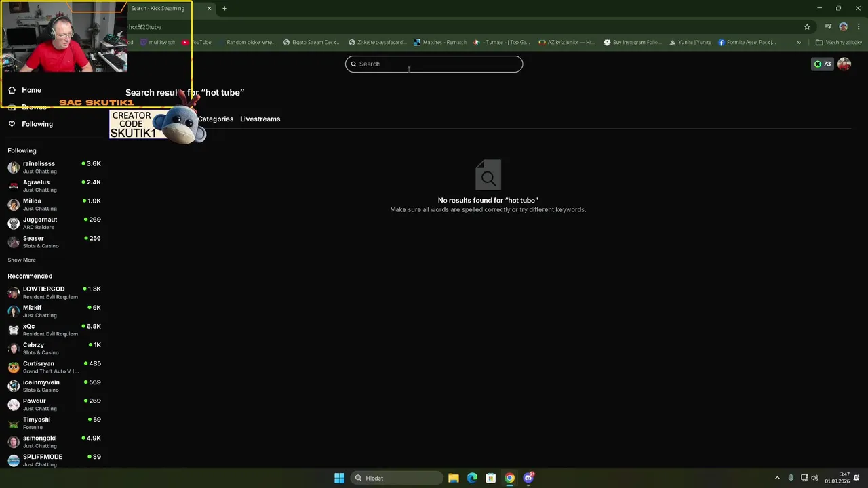This screenshot has width=868, height=488.
Task: Open asmongold channel entry
Action: [54, 442]
